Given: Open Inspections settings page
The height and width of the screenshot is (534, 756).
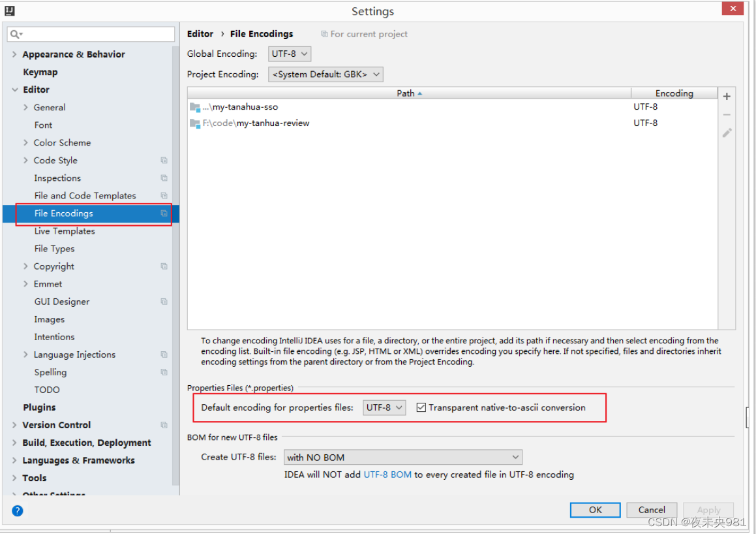Looking at the screenshot, I should pyautogui.click(x=57, y=178).
